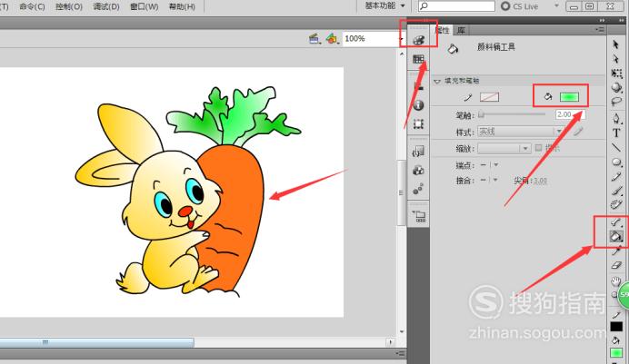This screenshot has width=629, height=364.
Task: Select the Eraser tool
Action: [x=616, y=265]
